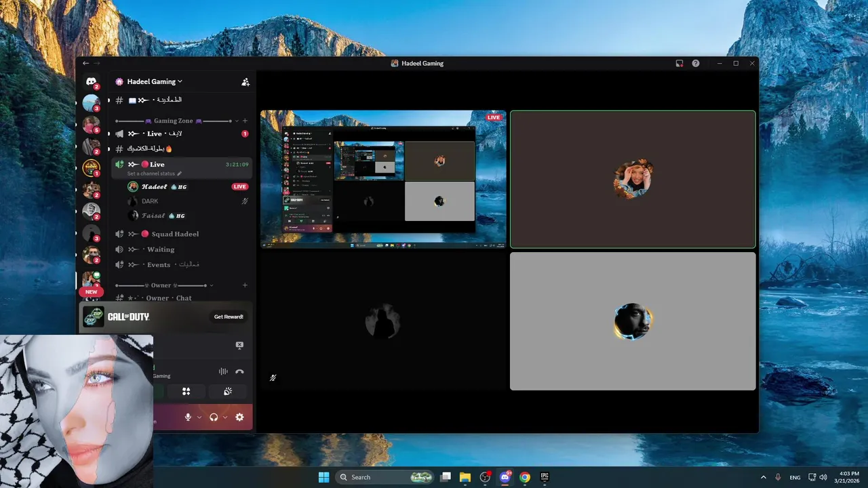Open the soundboard button
This screenshot has height=488, width=868.
[x=227, y=391]
